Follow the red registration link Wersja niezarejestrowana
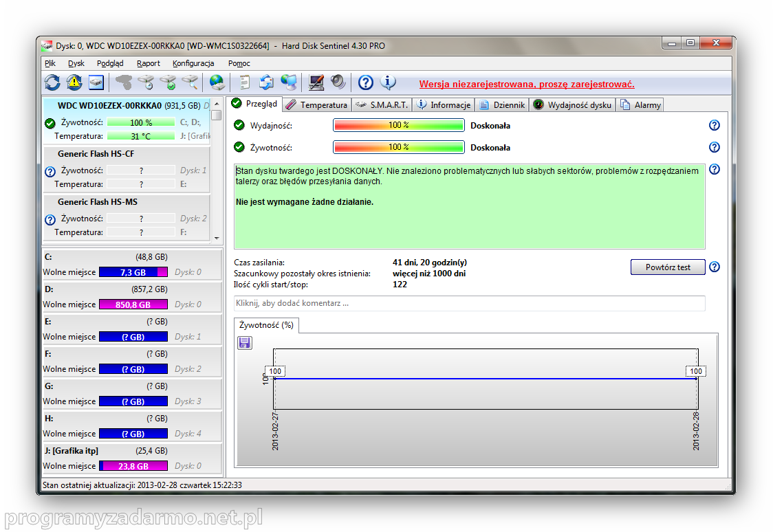Screen dimensions: 773x532 tap(527, 85)
